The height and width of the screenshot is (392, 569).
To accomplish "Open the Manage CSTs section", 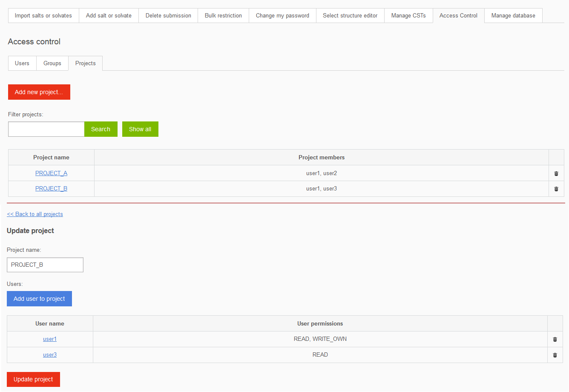I will [x=408, y=15].
